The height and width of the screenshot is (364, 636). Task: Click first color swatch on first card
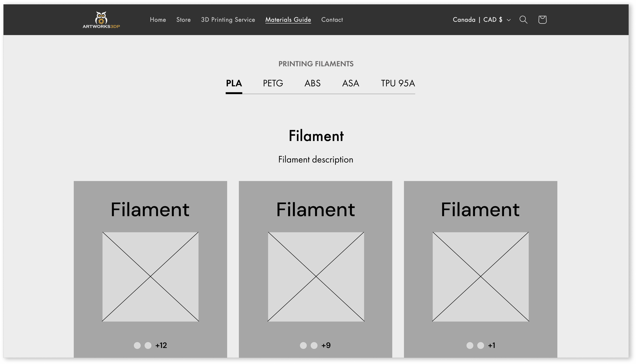[x=137, y=345]
